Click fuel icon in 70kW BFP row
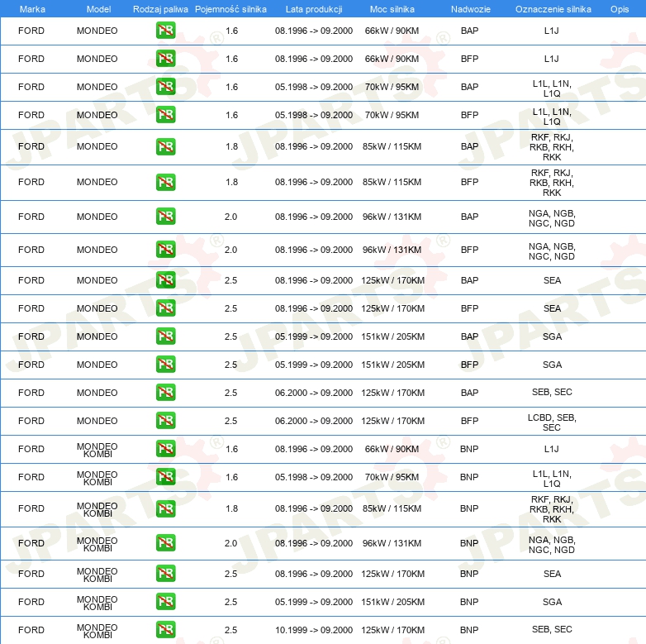 point(165,115)
